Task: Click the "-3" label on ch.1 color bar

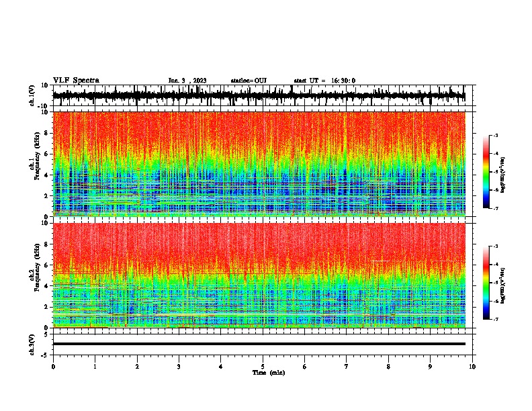Action: click(x=496, y=136)
